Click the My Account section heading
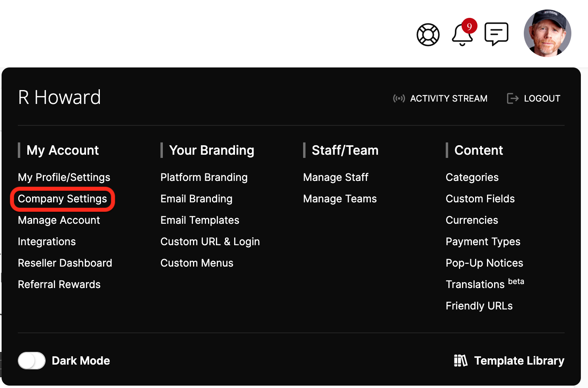This screenshot has width=588, height=388. 63,150
